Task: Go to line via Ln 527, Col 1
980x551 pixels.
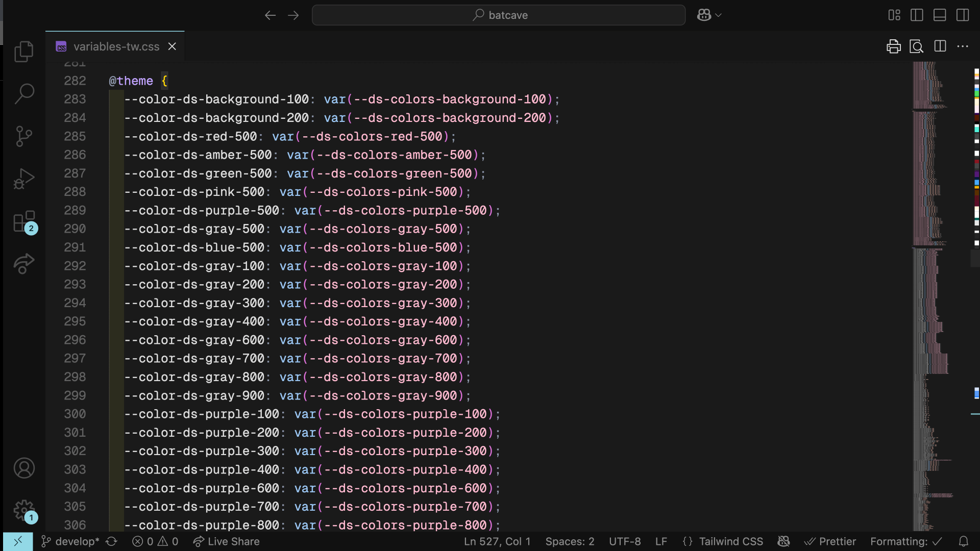Action: point(497,541)
